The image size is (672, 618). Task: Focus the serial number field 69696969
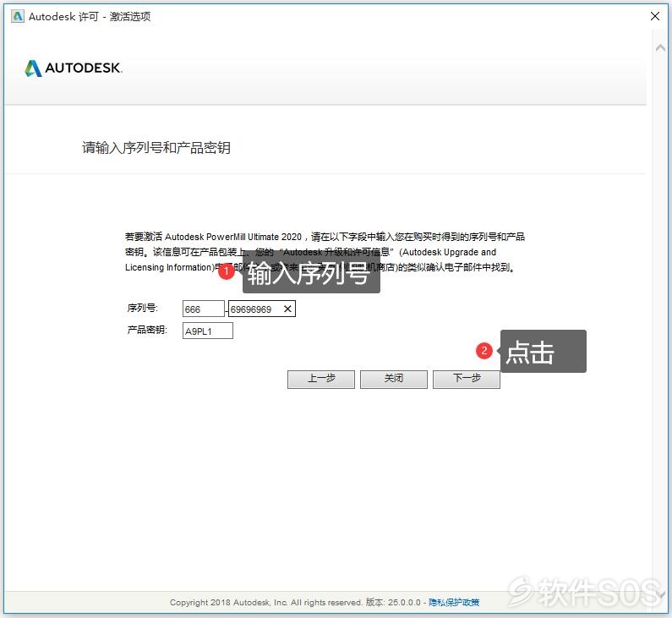click(x=261, y=309)
